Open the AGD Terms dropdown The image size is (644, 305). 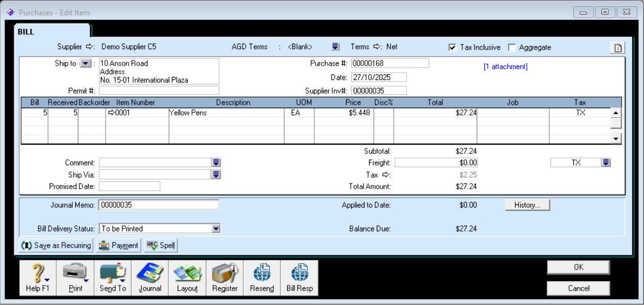[335, 47]
